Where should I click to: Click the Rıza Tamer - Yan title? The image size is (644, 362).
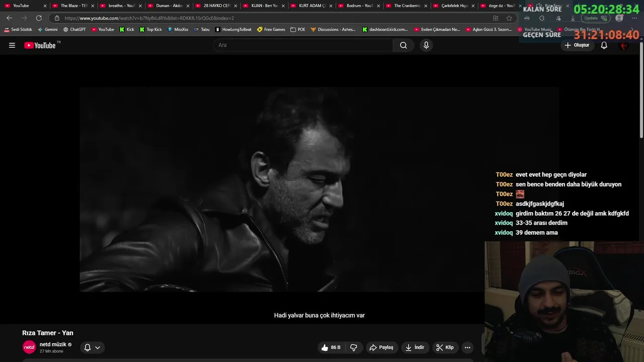[48, 333]
